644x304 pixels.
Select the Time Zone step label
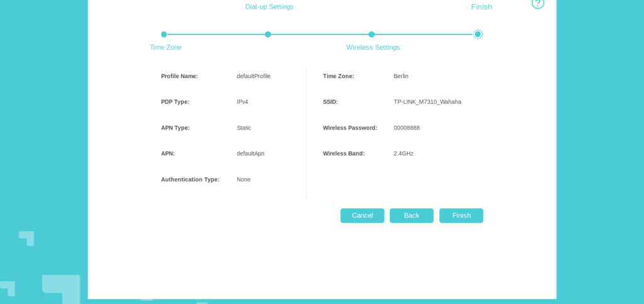pyautogui.click(x=165, y=47)
